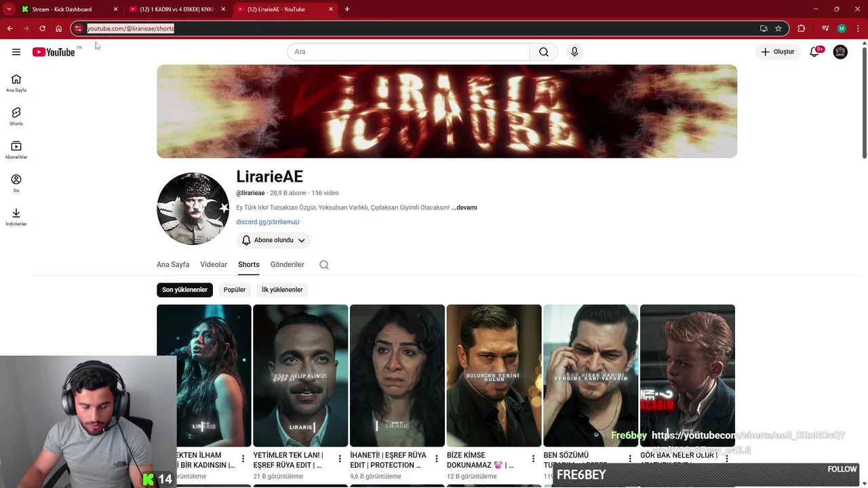Start voice search with microphone icon

(x=574, y=52)
